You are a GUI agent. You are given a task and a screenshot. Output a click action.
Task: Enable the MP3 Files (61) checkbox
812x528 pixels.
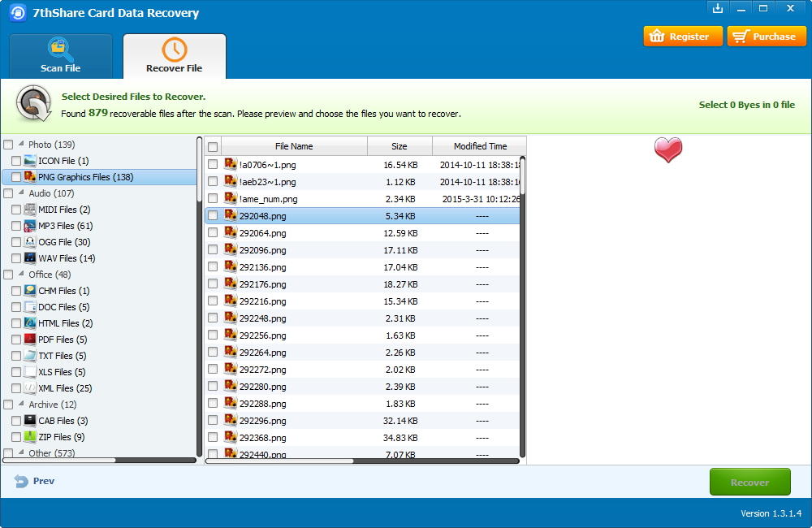tap(16, 226)
